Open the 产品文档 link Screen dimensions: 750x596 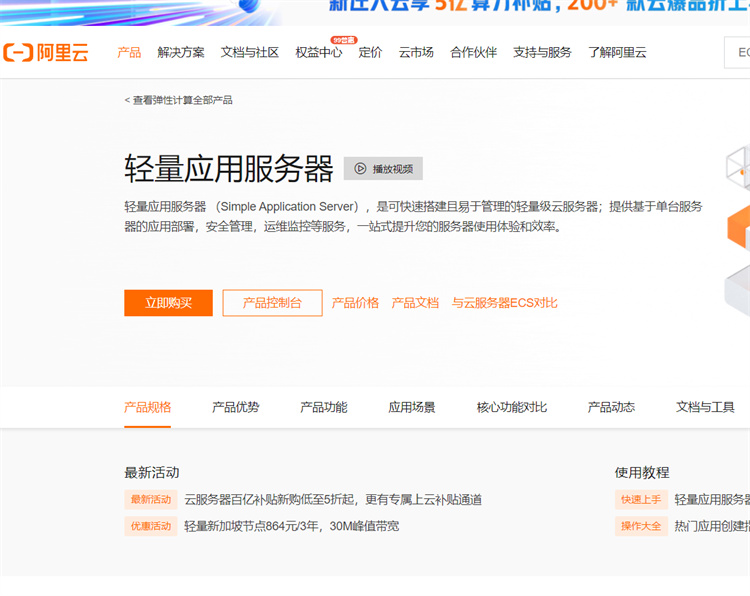[415, 303]
